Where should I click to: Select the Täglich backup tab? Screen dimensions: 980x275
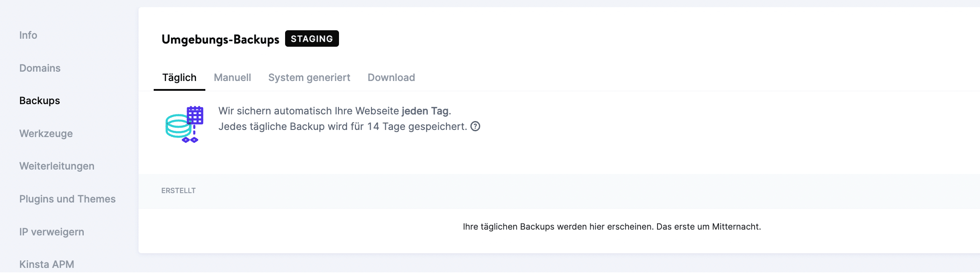pyautogui.click(x=180, y=77)
